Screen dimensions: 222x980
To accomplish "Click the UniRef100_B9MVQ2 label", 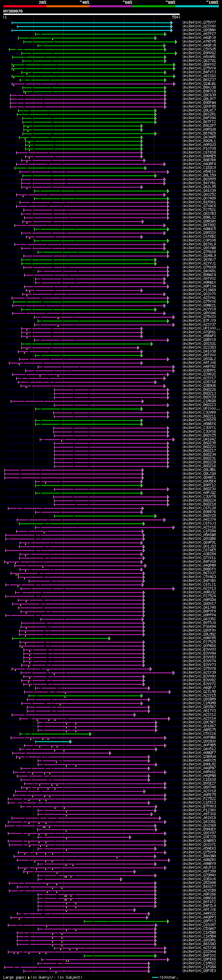I will (x=199, y=53).
